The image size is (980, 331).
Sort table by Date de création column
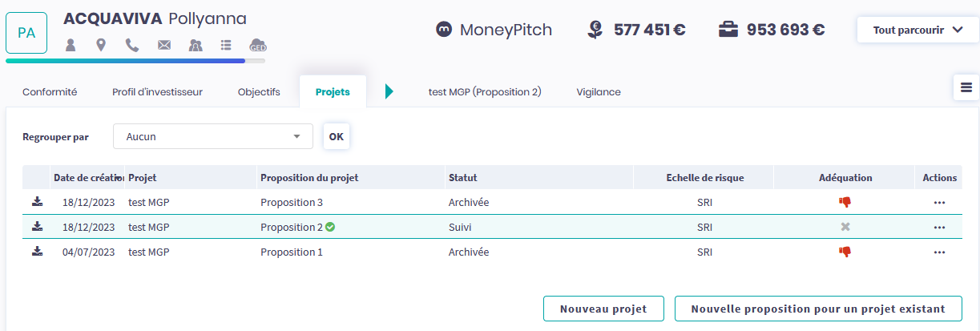click(87, 178)
